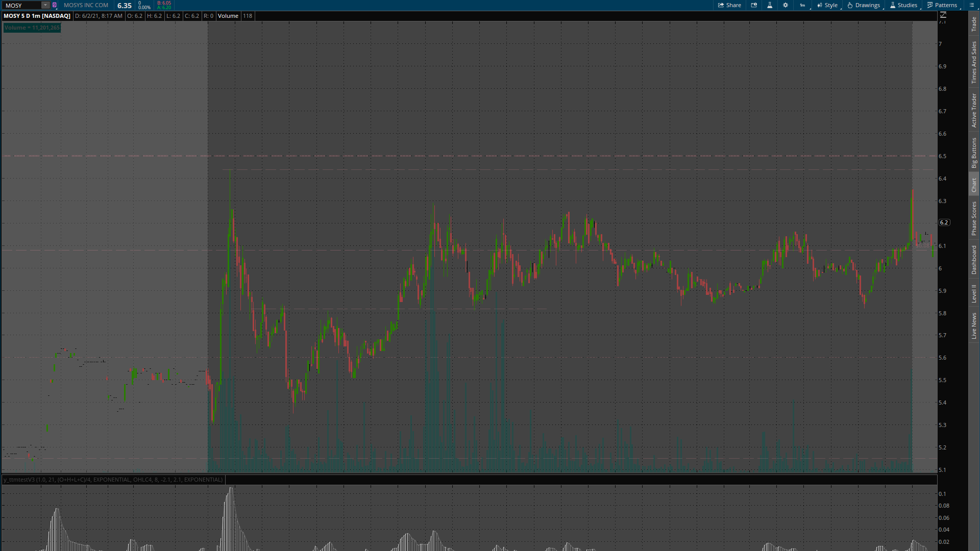Click the MOSY symbol input field
980x551 pixels.
(21, 5)
